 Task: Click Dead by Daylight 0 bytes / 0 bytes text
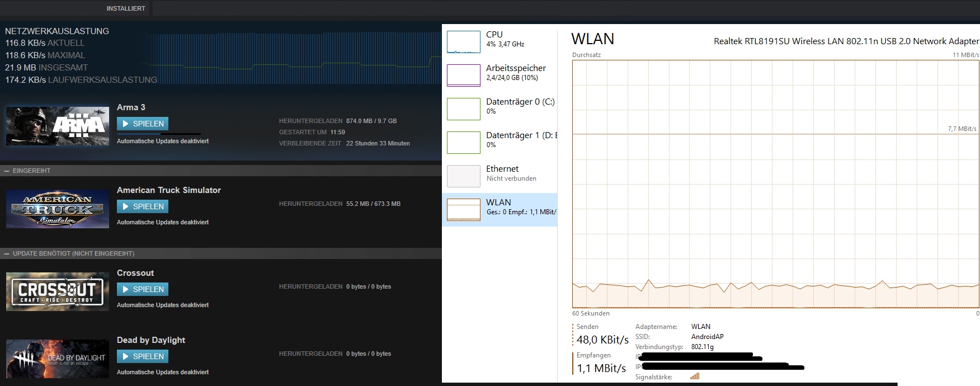pos(369,354)
